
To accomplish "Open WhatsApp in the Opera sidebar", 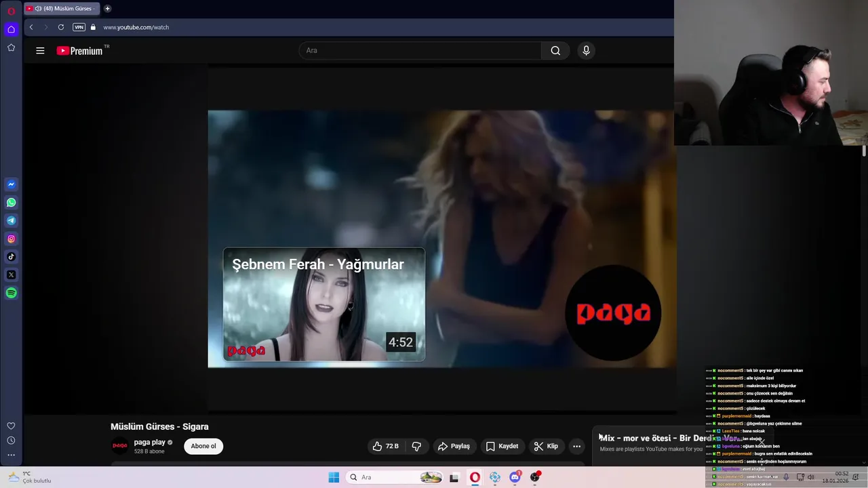I will 11,203.
